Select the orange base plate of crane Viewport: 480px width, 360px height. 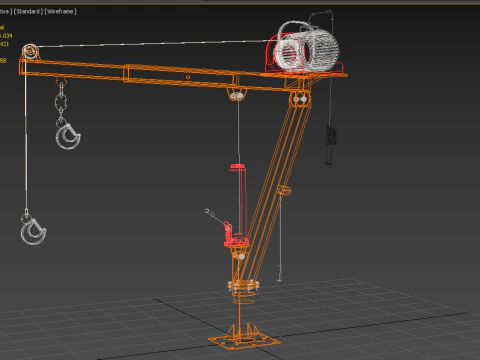tap(244, 340)
